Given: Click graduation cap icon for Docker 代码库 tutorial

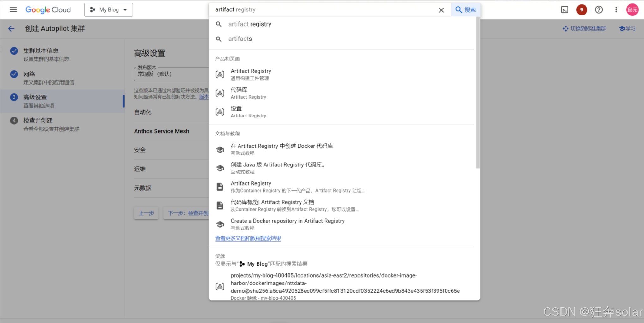Looking at the screenshot, I should [220, 149].
